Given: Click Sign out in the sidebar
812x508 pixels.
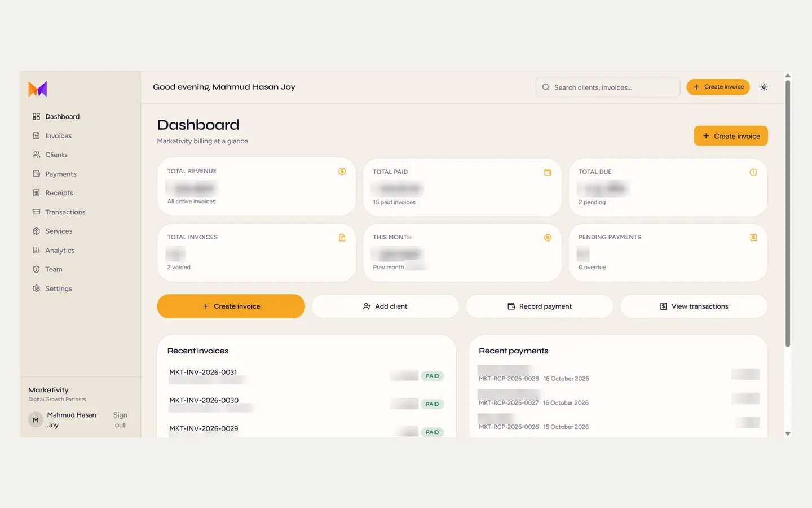Looking at the screenshot, I should click(120, 420).
